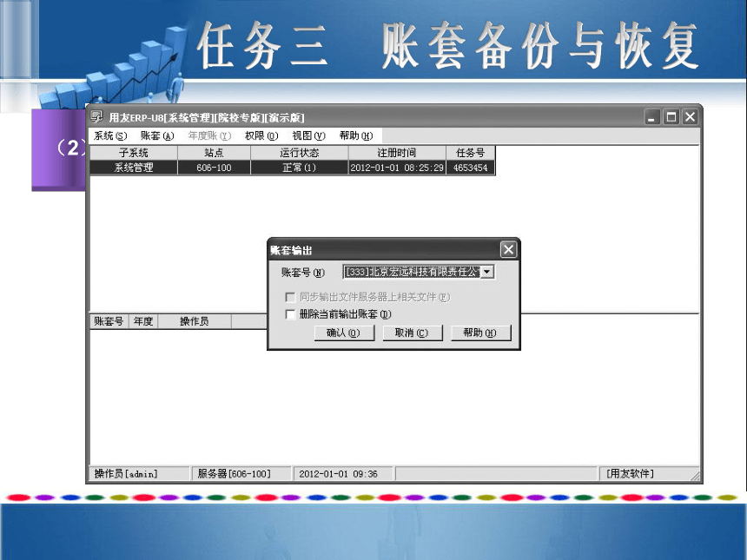
Task: Click the 2012-01-01 09:36 status bar time
Action: 343,474
